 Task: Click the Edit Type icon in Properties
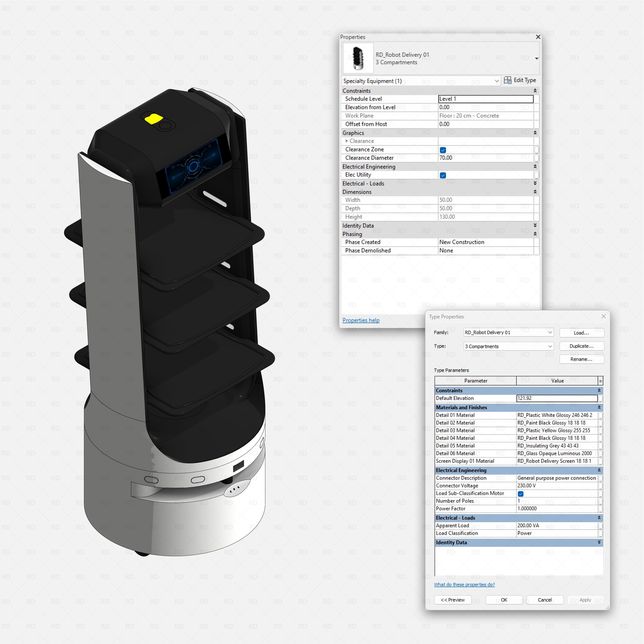click(x=507, y=80)
